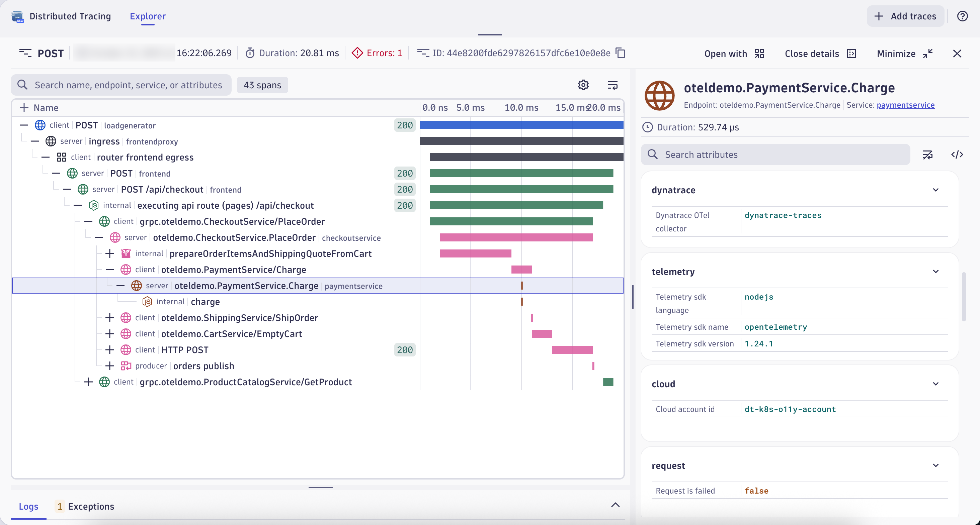
Task: Toggle hidden attributes filter beside attribute search
Action: click(x=928, y=154)
